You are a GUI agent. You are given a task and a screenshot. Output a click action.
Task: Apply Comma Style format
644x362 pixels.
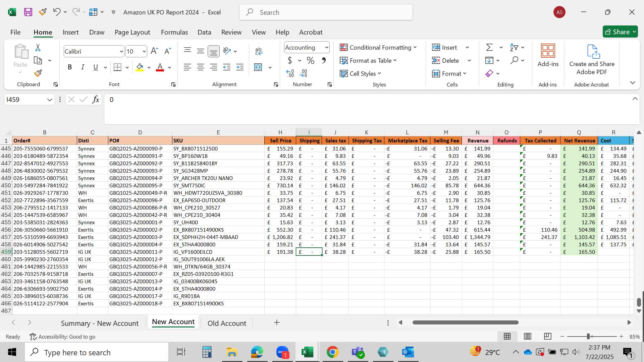coord(324,60)
